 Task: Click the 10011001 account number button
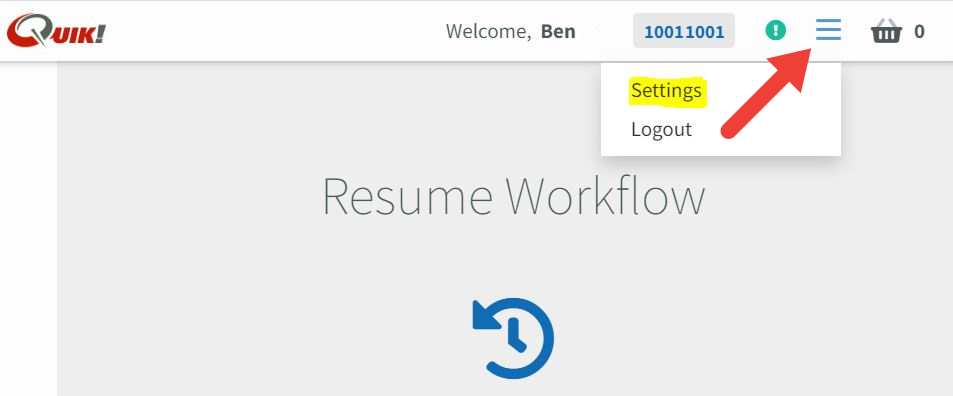tap(684, 31)
